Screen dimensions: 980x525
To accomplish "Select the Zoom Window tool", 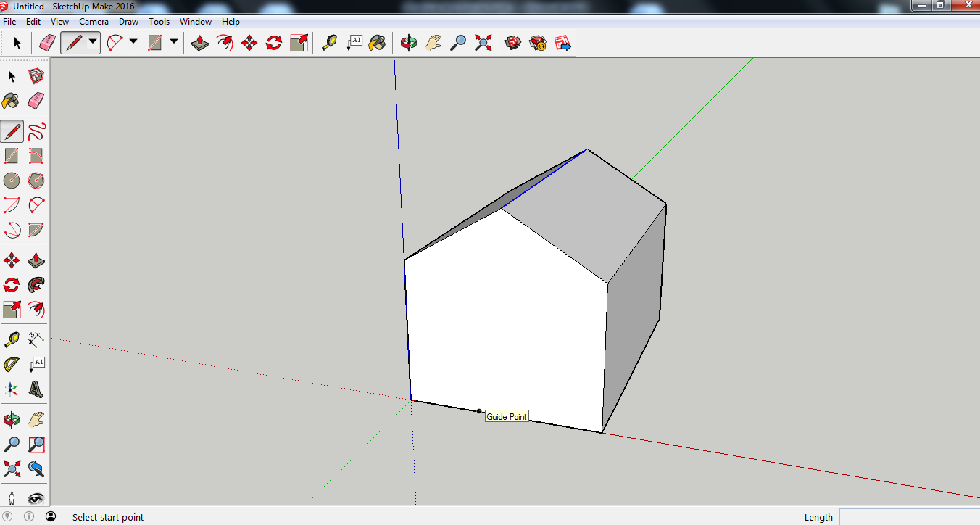I will click(x=36, y=445).
